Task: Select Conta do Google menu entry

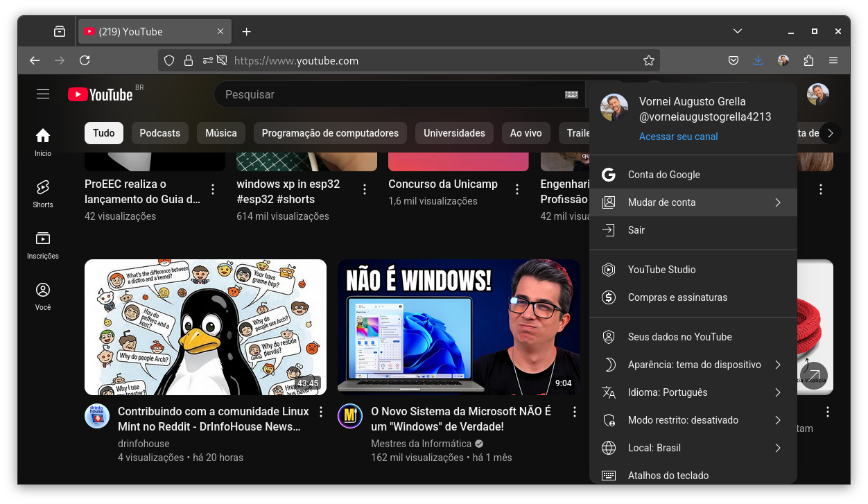Action: tap(693, 175)
